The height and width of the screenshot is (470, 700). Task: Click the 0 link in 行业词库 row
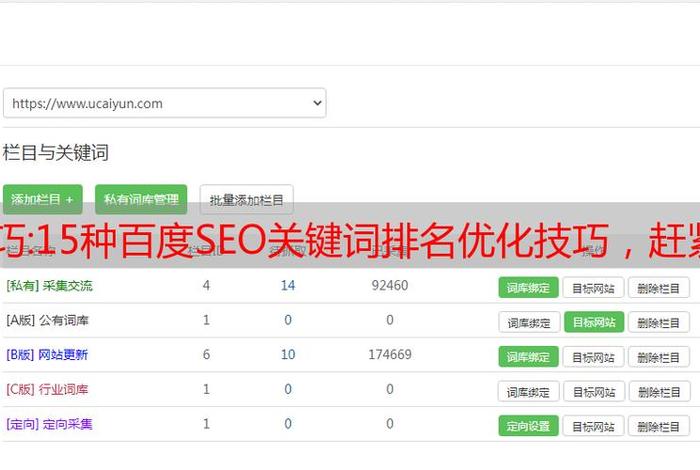[288, 389]
